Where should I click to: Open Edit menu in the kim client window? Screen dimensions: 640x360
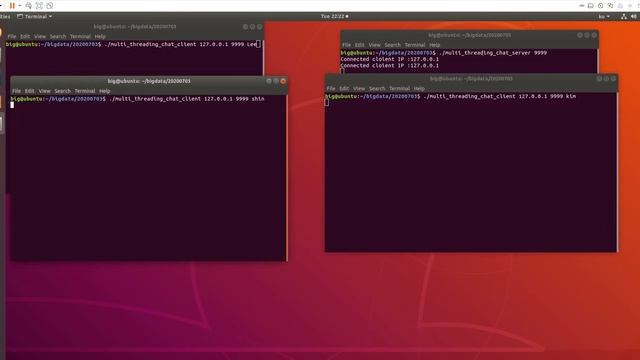344,89
